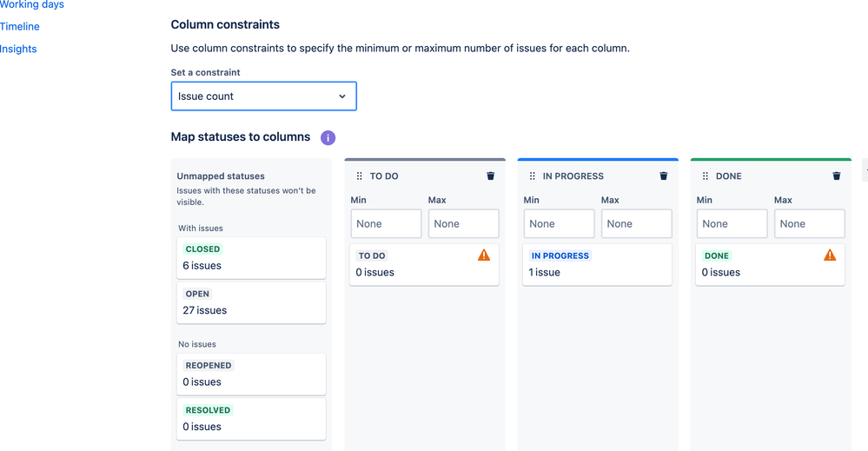
Task: Click the RESOLVED status card
Action: (x=251, y=419)
